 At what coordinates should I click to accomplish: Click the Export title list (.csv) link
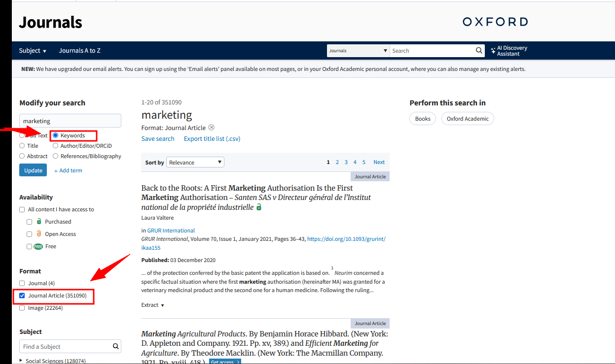pos(212,139)
